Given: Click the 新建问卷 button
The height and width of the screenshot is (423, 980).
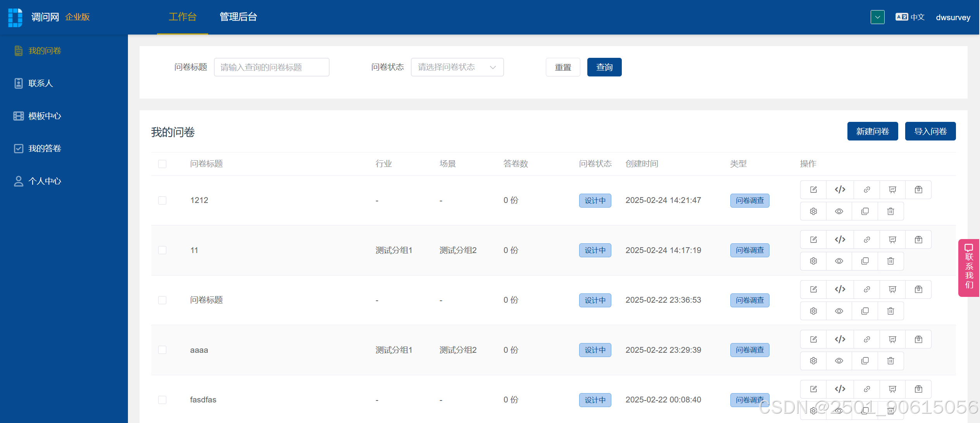Looking at the screenshot, I should pyautogui.click(x=872, y=131).
